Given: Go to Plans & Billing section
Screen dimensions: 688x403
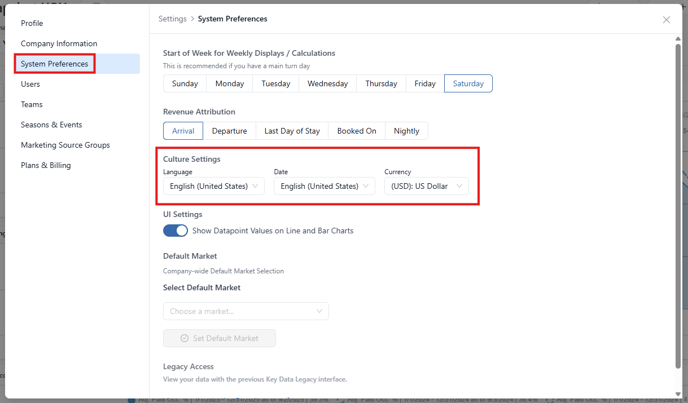Looking at the screenshot, I should tap(46, 165).
